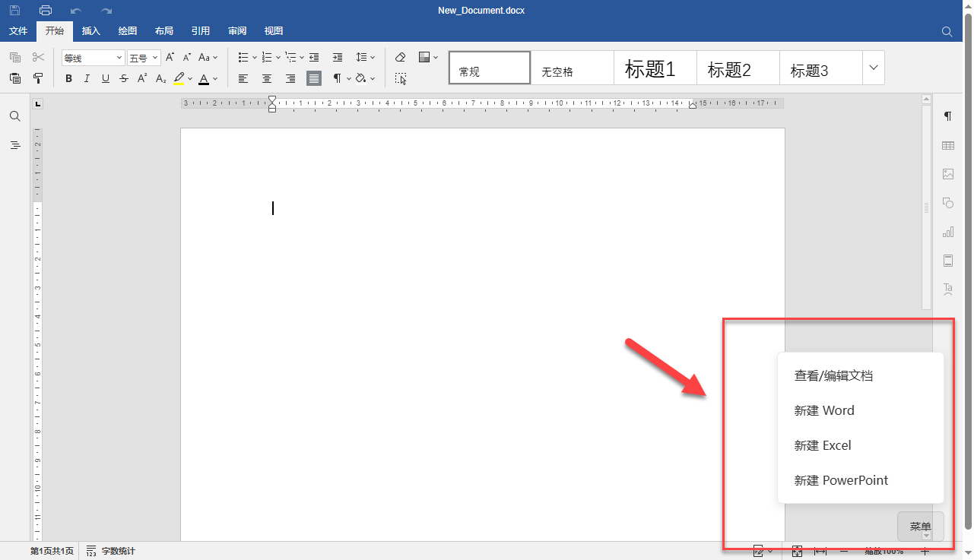This screenshot has height=560, width=974.
Task: Toggle italic text formatting
Action: (x=87, y=78)
